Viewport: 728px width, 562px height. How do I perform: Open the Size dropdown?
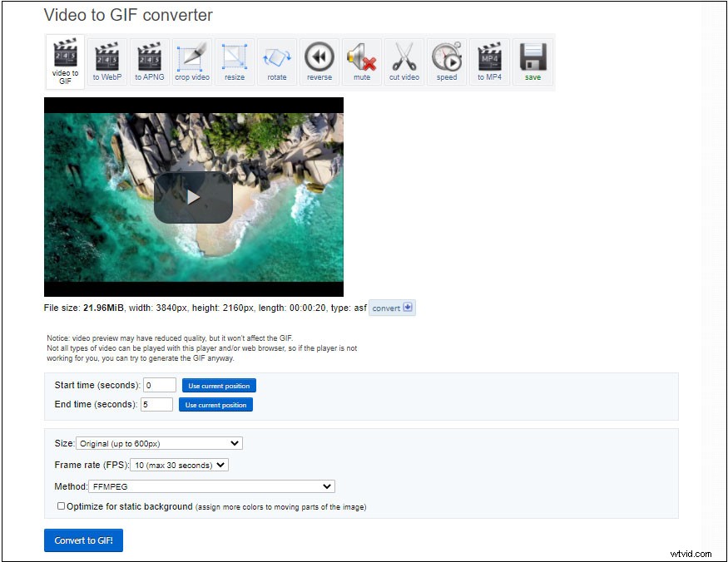click(158, 443)
